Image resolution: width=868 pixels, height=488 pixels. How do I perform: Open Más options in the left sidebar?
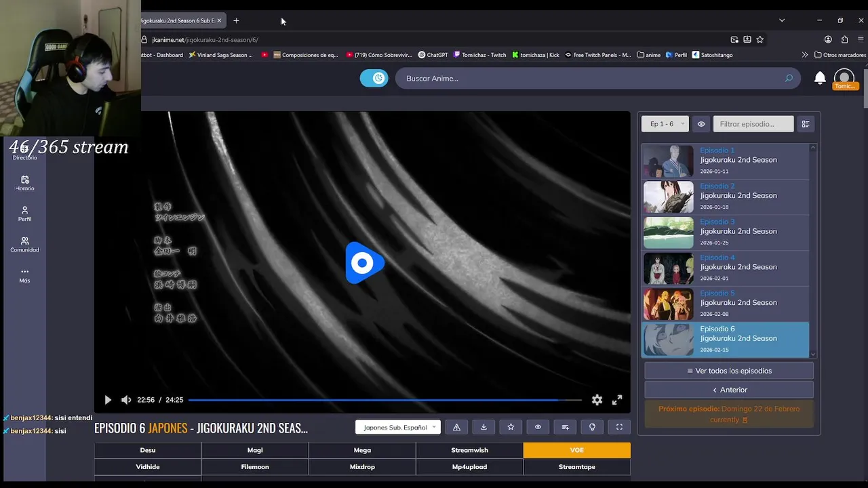point(24,275)
